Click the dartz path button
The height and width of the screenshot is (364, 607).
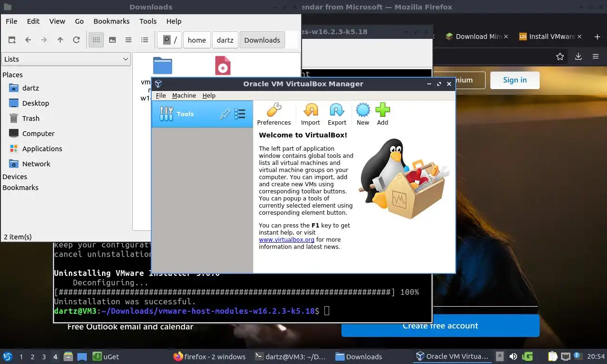click(225, 40)
